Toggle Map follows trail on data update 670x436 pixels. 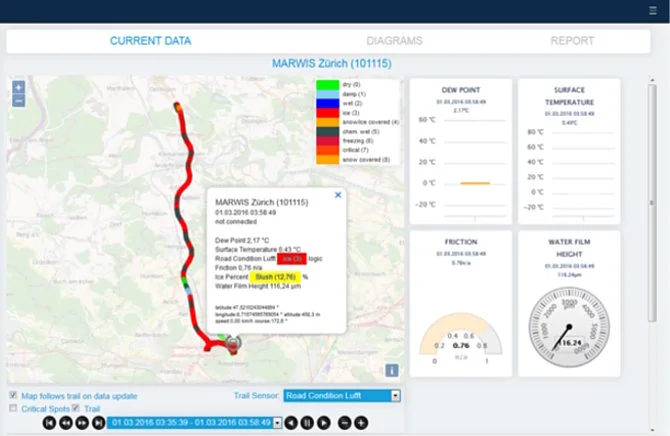[13, 395]
